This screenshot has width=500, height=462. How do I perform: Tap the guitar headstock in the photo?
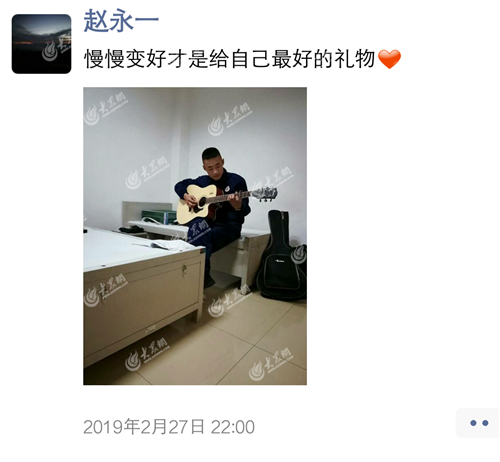pos(265,194)
